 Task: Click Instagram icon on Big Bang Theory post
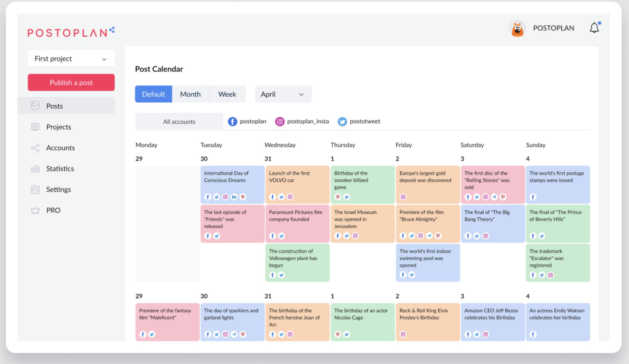486,236
